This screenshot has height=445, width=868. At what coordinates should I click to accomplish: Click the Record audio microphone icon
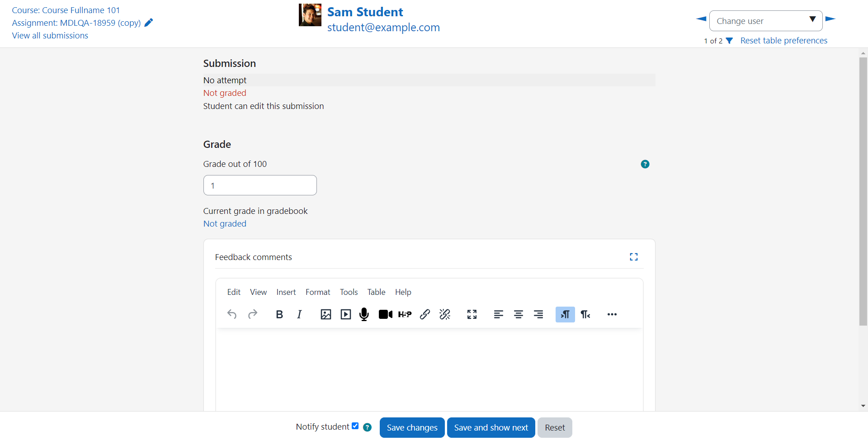(x=364, y=314)
